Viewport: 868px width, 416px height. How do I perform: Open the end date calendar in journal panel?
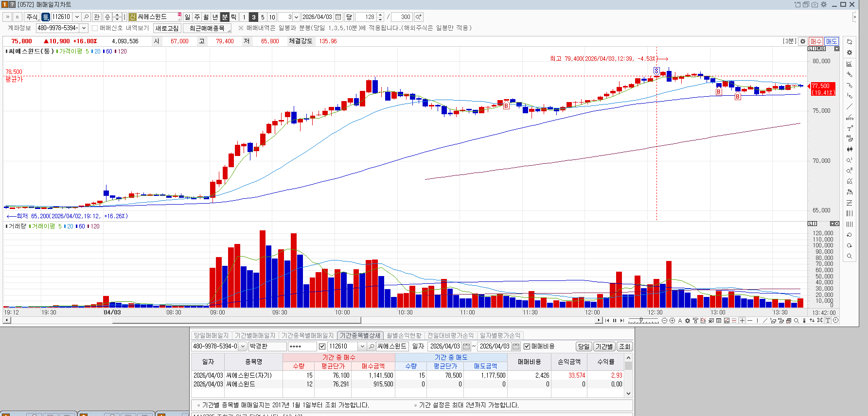[516, 347]
